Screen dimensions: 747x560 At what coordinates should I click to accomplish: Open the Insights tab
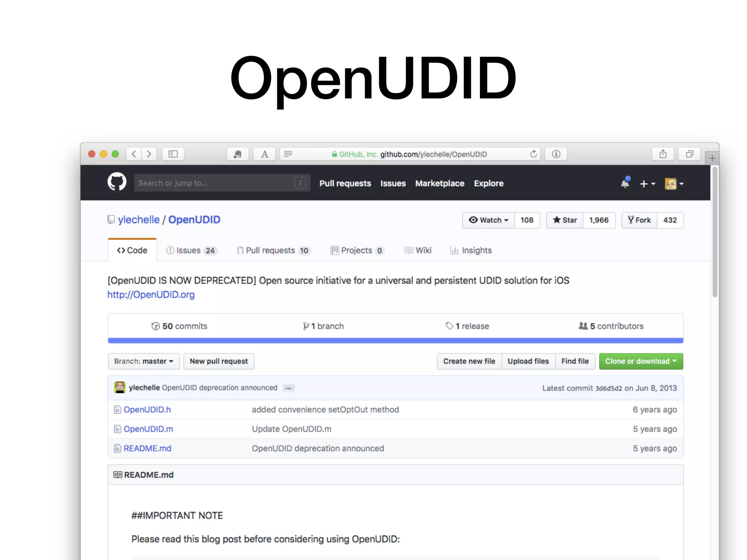(x=471, y=250)
